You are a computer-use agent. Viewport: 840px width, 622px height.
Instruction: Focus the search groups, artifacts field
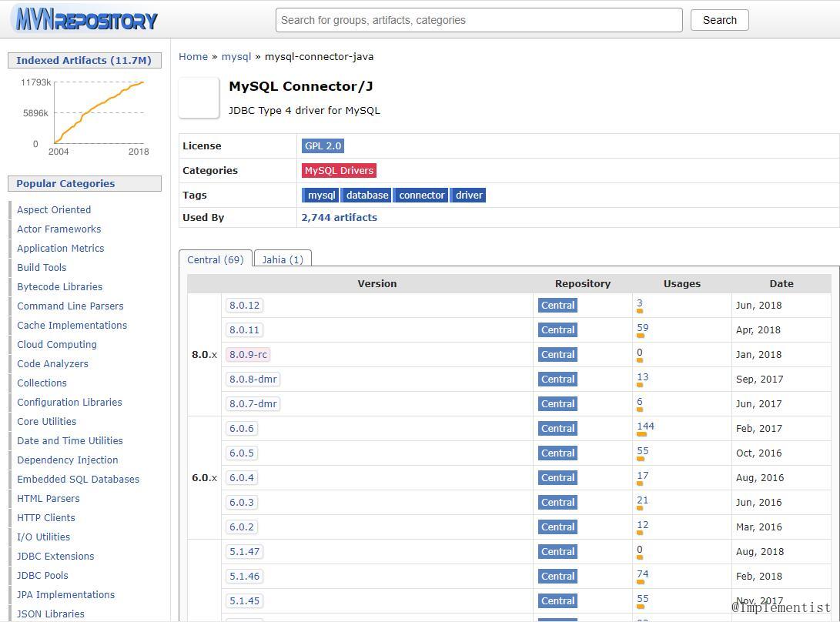click(x=479, y=20)
